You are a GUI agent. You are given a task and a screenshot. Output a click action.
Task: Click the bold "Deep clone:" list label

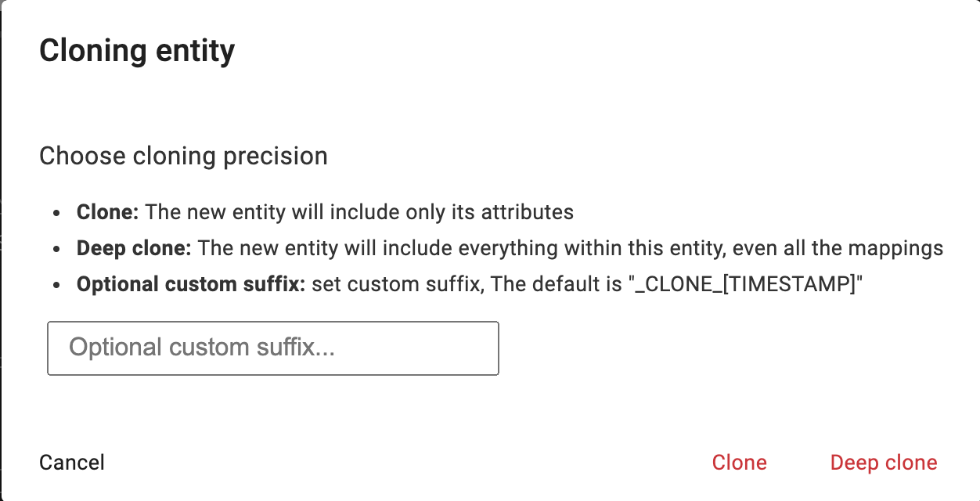pos(134,249)
